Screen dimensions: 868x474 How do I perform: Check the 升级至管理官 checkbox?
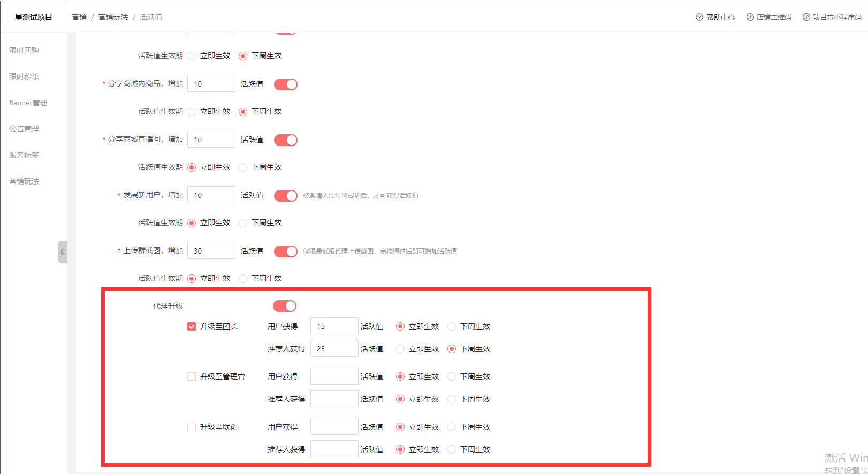pos(192,377)
